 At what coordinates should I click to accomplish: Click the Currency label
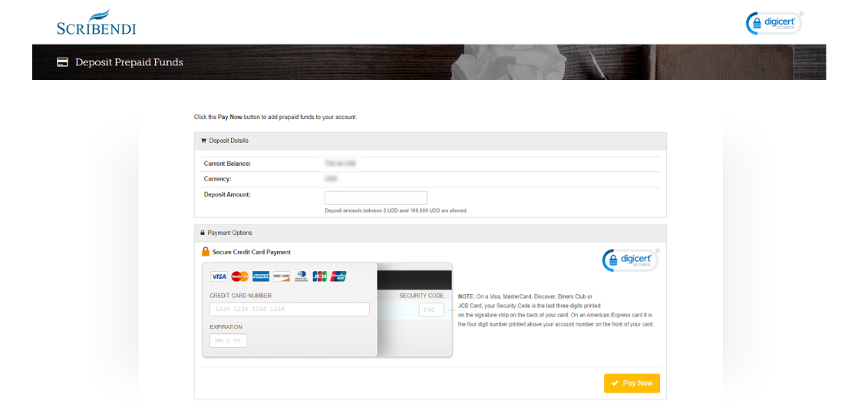coord(217,179)
